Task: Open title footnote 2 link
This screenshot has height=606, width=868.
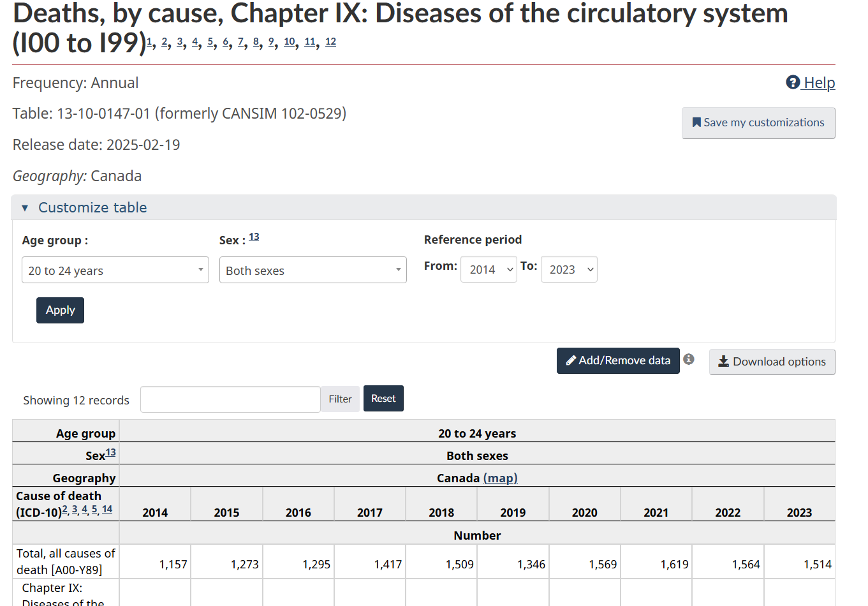Action: point(165,41)
